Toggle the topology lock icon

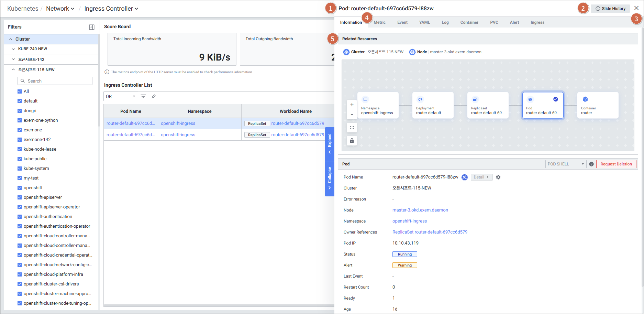pyautogui.click(x=352, y=141)
